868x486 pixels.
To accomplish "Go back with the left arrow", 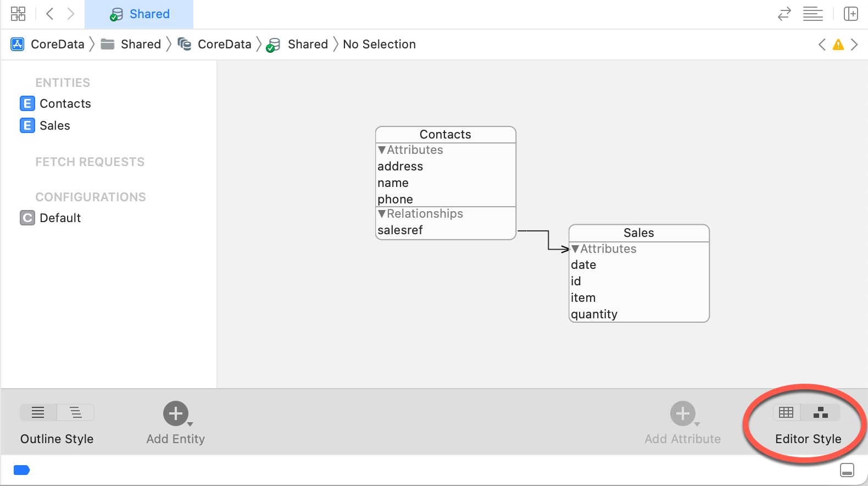I will (x=50, y=14).
